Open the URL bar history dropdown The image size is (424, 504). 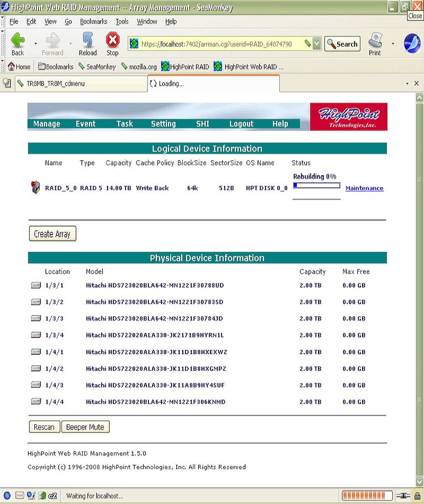coord(317,43)
